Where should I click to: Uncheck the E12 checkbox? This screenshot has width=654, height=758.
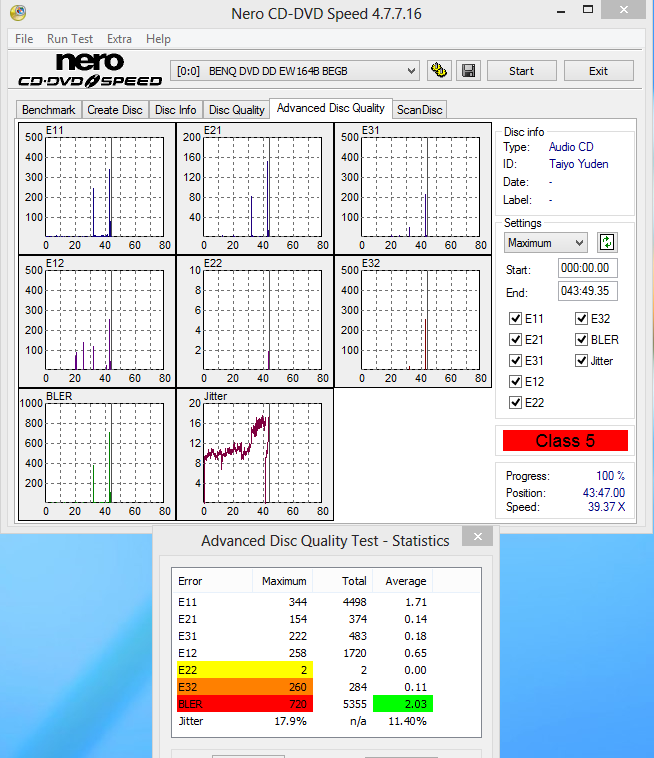(x=515, y=382)
